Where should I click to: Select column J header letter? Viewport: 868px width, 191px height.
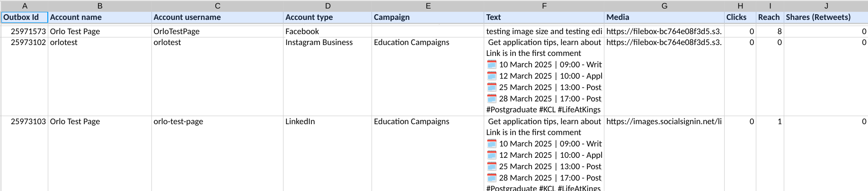click(x=826, y=6)
